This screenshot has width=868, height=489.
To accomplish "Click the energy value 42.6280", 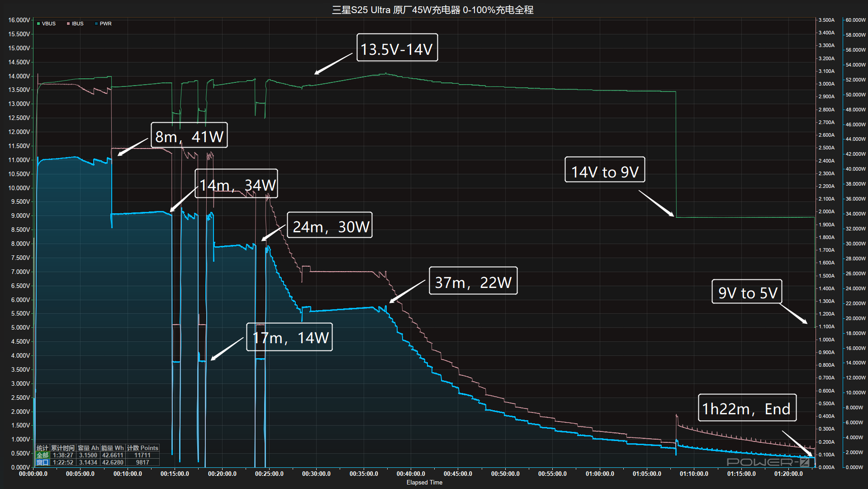I will pyautogui.click(x=113, y=462).
